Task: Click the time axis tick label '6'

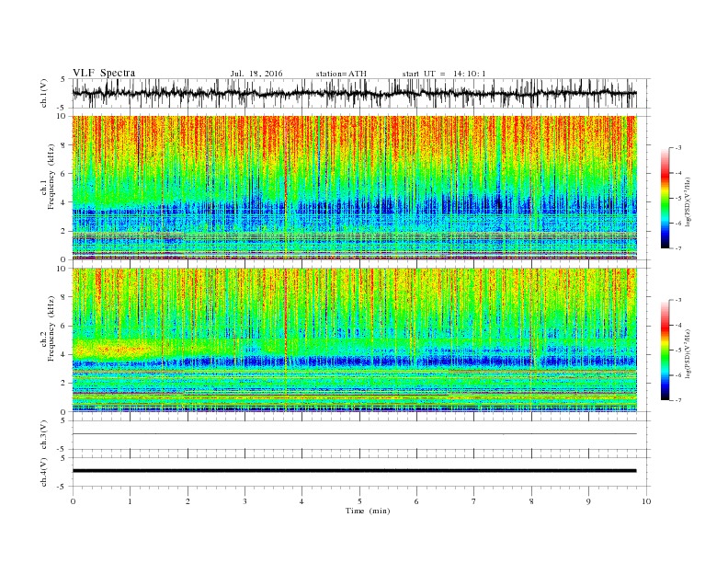Action: point(416,501)
